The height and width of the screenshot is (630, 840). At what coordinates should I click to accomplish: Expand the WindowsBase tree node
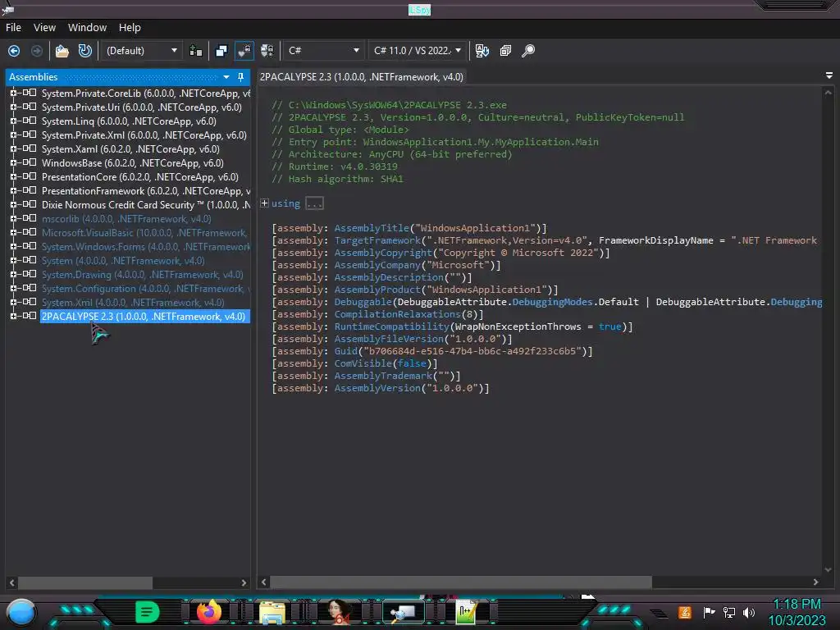point(13,162)
